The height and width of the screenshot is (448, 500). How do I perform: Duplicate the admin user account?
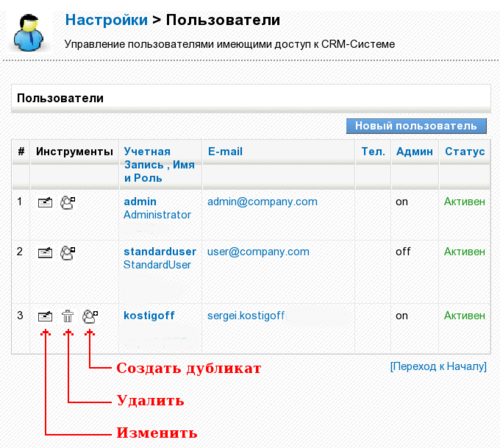coord(68,202)
